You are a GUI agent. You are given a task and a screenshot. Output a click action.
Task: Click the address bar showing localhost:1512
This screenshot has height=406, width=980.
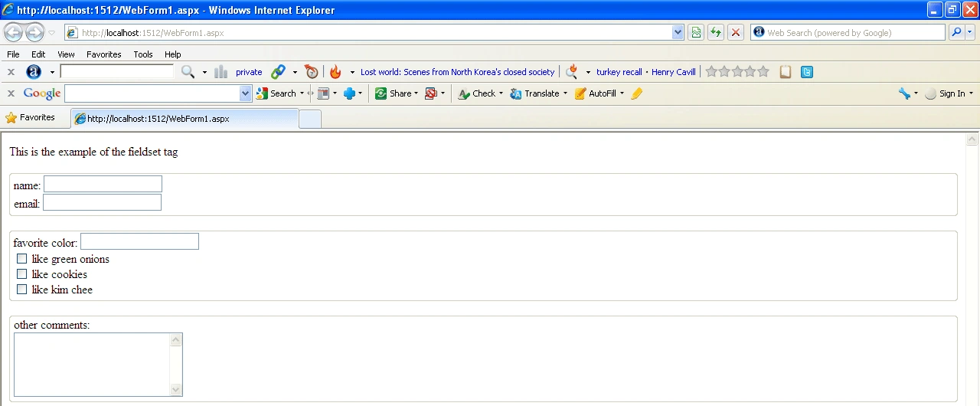click(367, 33)
